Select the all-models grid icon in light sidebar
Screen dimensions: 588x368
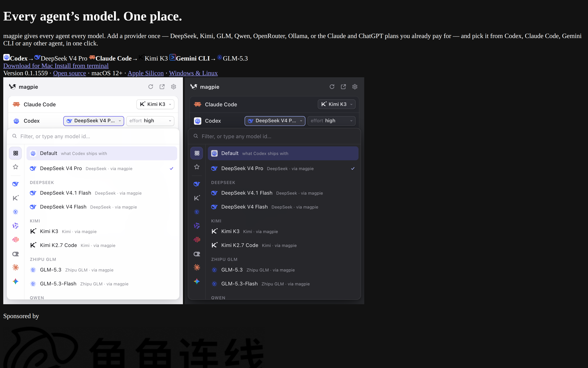pos(16,153)
